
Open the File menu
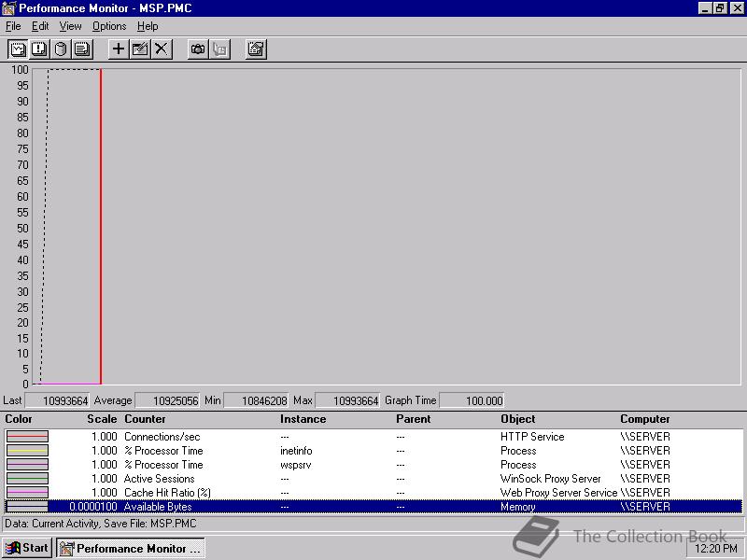[x=13, y=26]
